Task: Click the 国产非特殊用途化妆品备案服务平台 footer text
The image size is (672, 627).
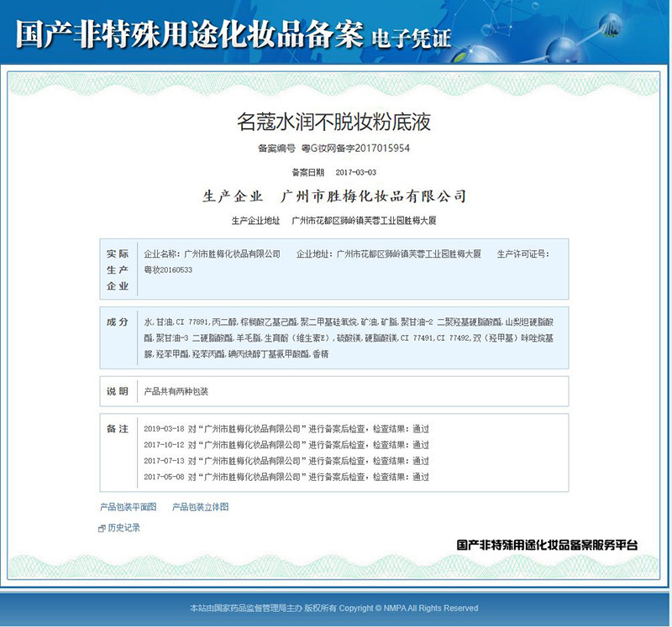Action: tap(547, 545)
